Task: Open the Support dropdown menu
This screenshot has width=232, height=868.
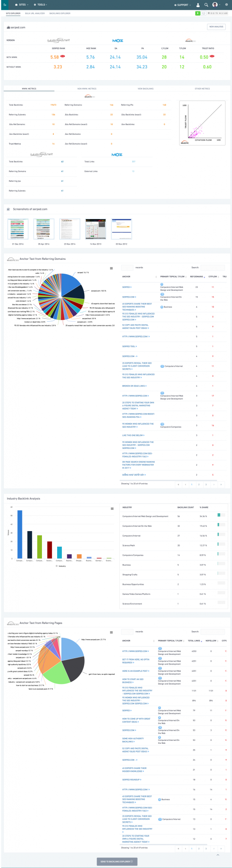Action: tap(182, 5)
